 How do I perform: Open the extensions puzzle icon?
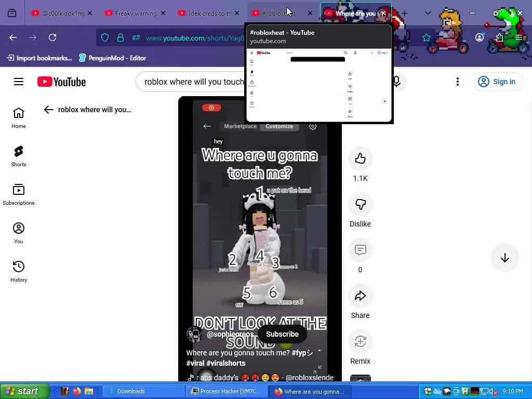click(x=499, y=37)
